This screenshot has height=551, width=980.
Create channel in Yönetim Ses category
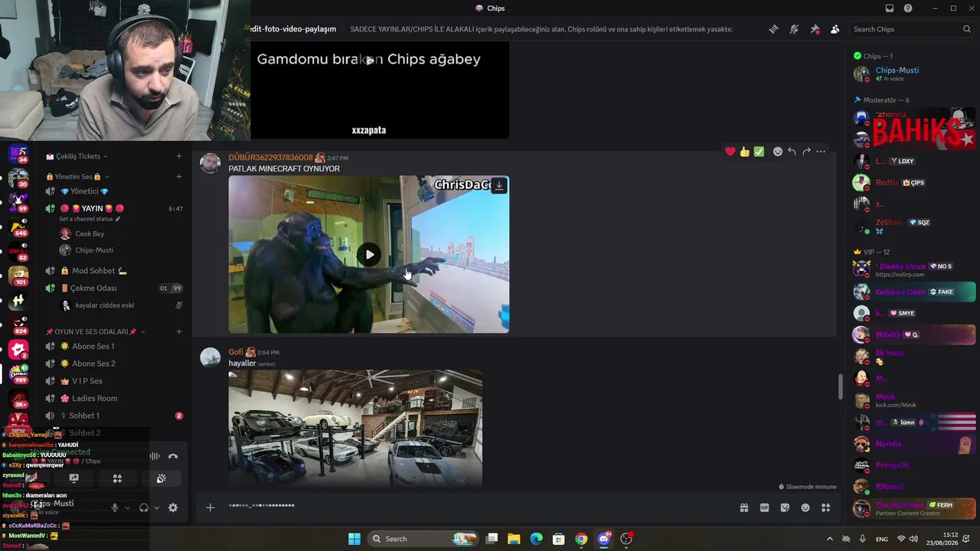179,177
